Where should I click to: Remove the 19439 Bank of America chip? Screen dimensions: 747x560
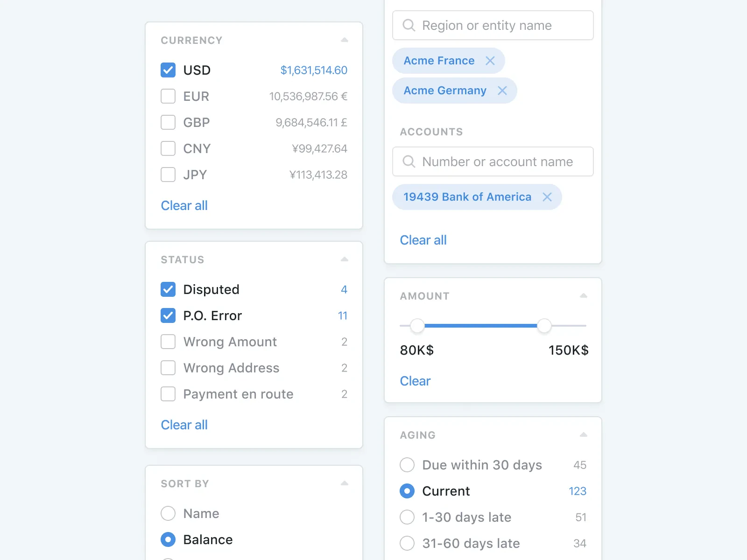coord(548,197)
